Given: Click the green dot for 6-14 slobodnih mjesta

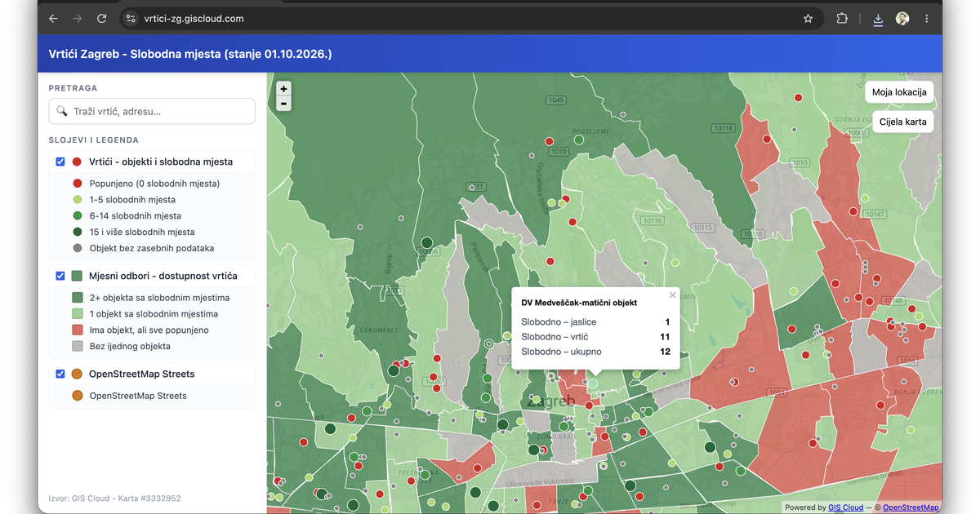Looking at the screenshot, I should (78, 216).
